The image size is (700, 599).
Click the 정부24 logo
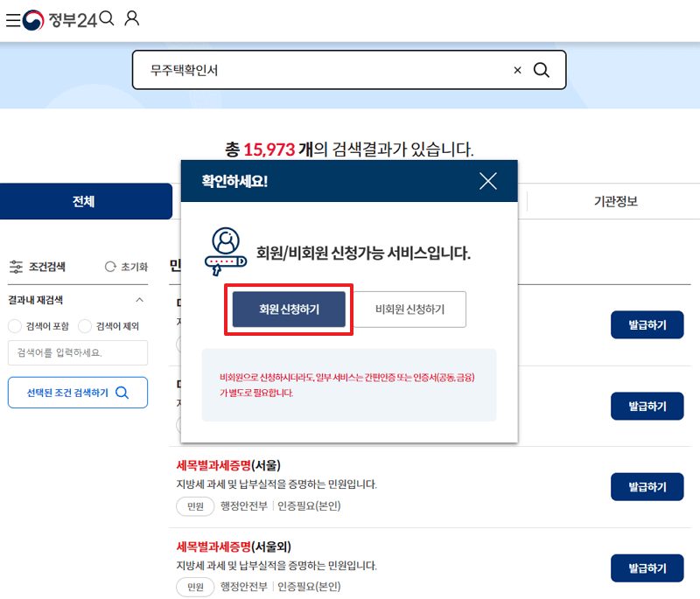click(59, 18)
